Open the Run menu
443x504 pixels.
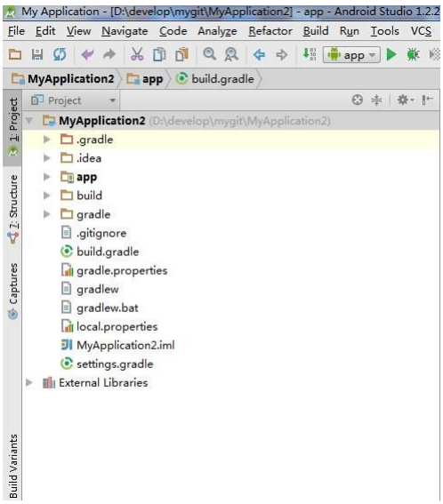point(350,31)
